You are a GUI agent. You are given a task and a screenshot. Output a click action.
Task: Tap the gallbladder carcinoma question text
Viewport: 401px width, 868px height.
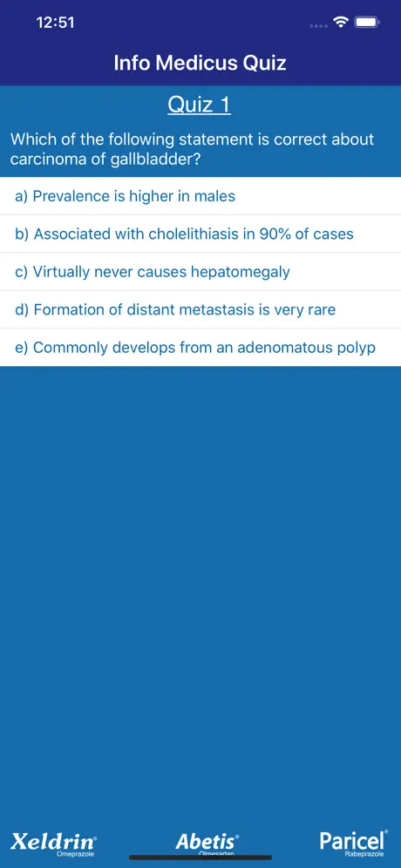coord(192,149)
